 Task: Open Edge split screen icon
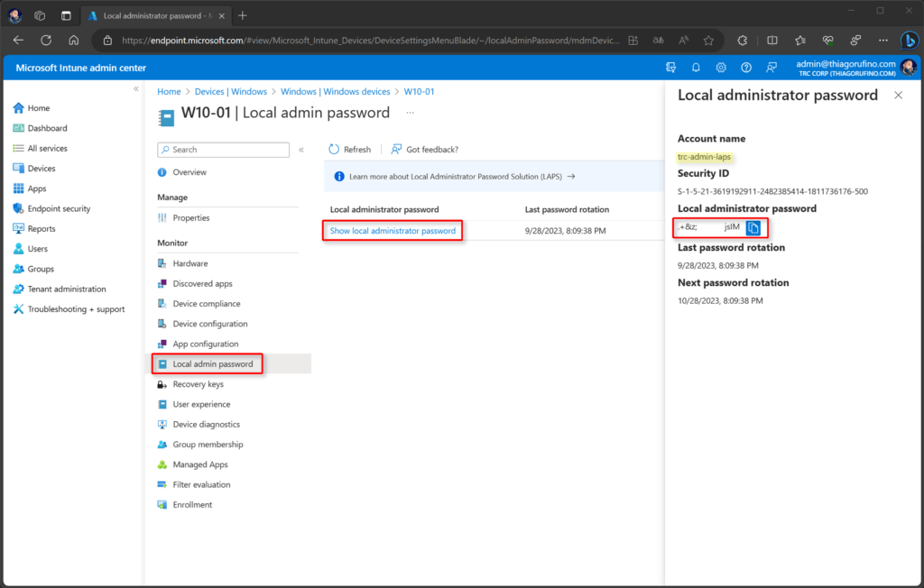[x=772, y=40]
